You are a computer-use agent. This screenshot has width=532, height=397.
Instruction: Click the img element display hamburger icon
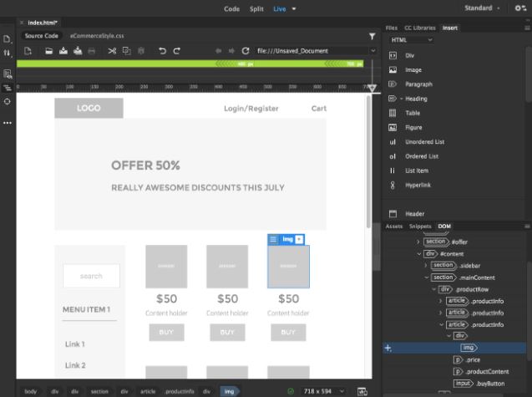coord(273,239)
